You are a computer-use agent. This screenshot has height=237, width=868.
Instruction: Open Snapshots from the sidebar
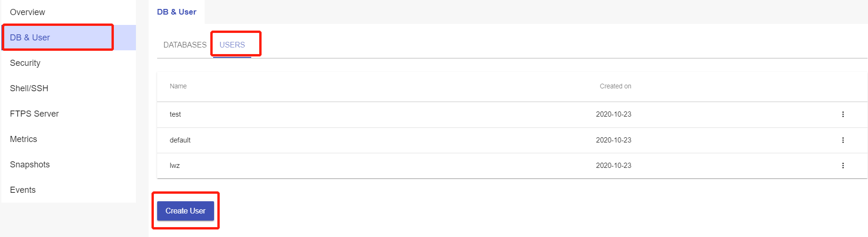click(x=30, y=165)
